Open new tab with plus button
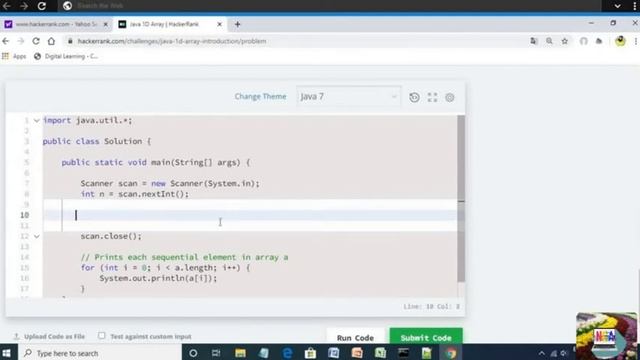The height and width of the screenshot is (360, 640). (x=238, y=24)
